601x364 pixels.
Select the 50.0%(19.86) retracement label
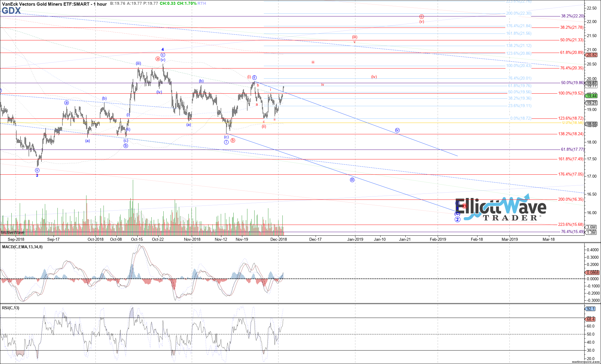point(572,83)
